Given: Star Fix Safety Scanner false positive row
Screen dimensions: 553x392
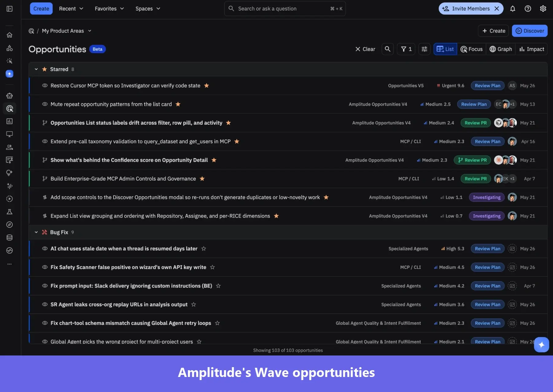Looking at the screenshot, I should [x=212, y=267].
